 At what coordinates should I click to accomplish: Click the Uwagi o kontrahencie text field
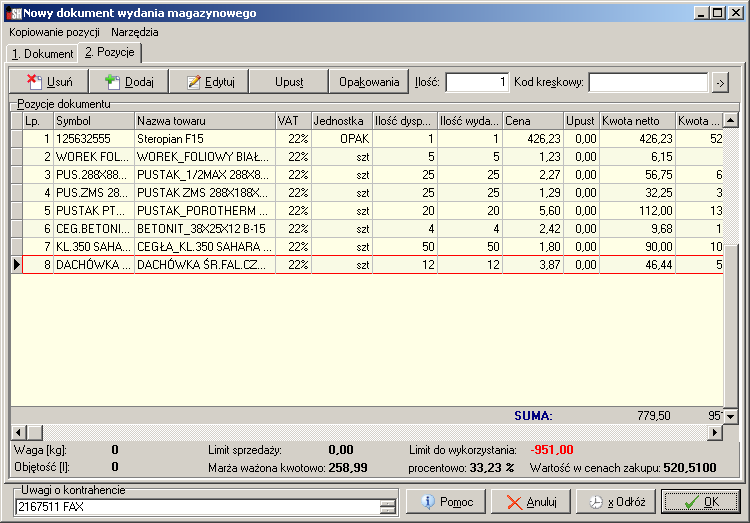[198, 507]
